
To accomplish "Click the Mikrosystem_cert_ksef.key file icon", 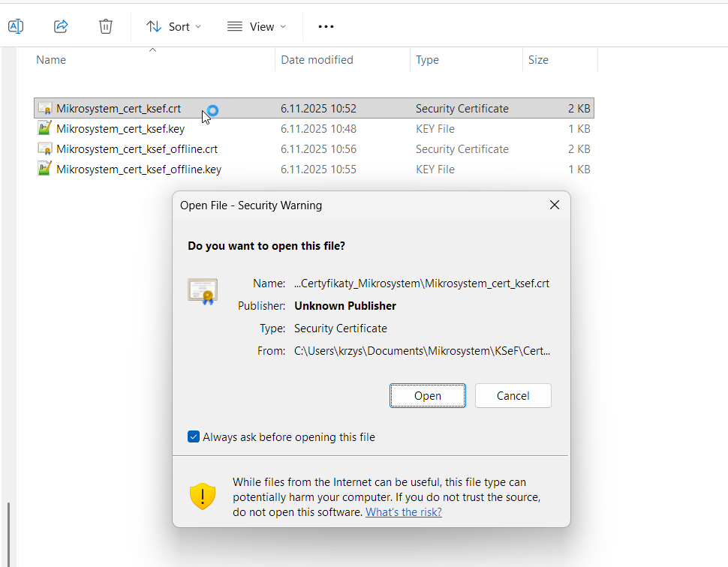I will (45, 129).
